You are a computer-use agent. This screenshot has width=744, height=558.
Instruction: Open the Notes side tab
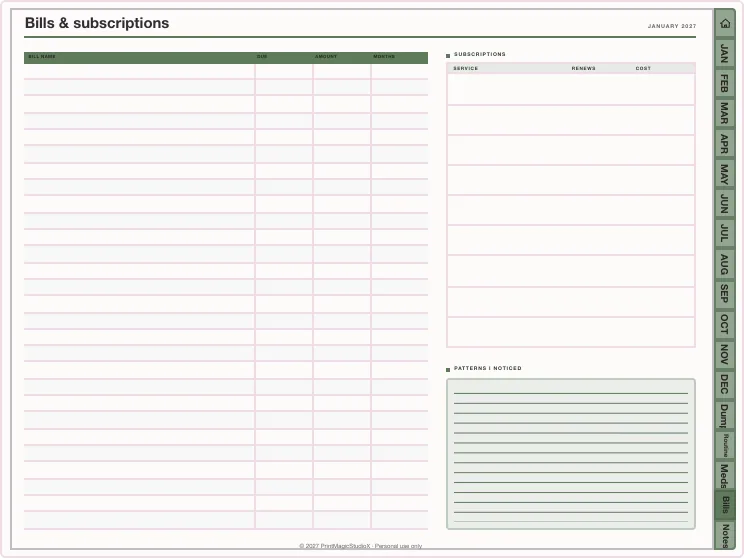click(725, 535)
